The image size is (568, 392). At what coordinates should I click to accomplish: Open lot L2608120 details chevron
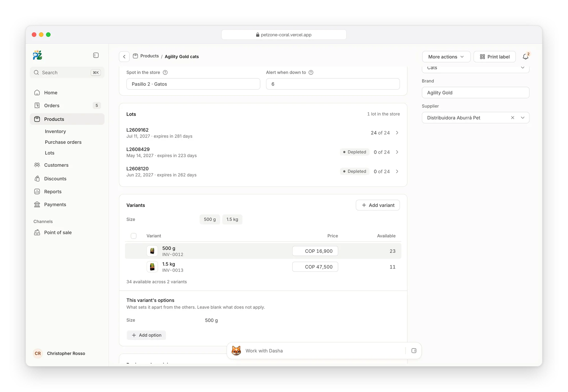tap(397, 171)
